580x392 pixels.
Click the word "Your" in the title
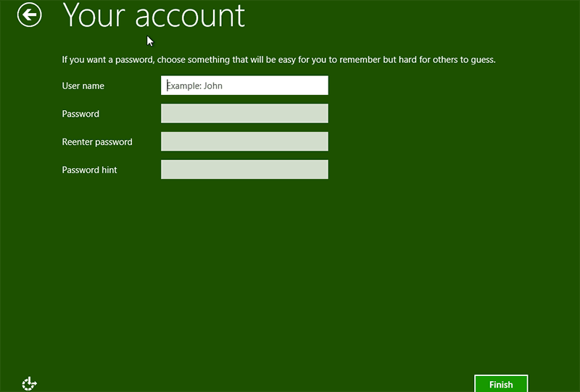coord(93,16)
